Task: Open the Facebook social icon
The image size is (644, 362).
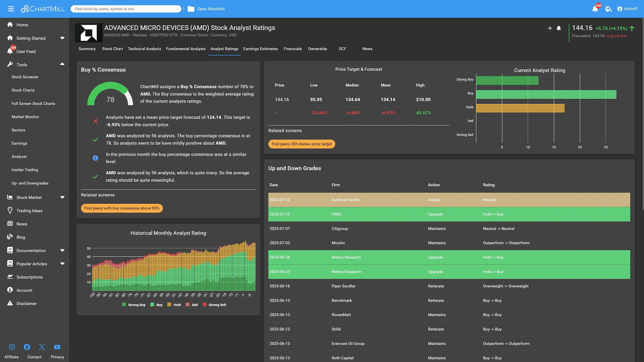Action: coord(27,347)
